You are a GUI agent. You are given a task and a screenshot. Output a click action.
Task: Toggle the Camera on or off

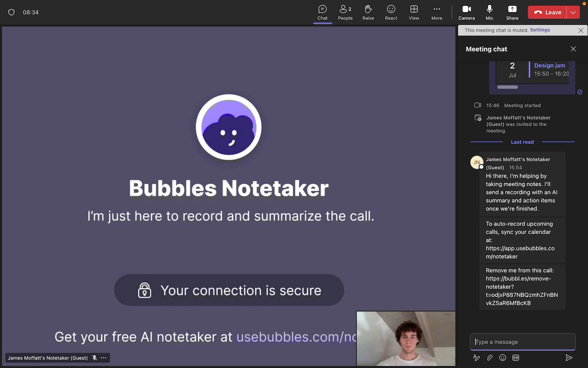tap(466, 12)
